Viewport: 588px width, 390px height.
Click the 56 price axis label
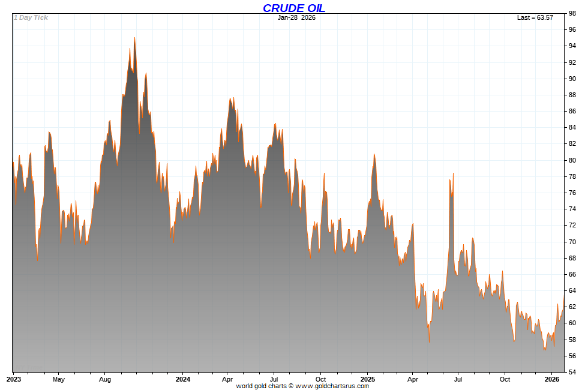(572, 356)
